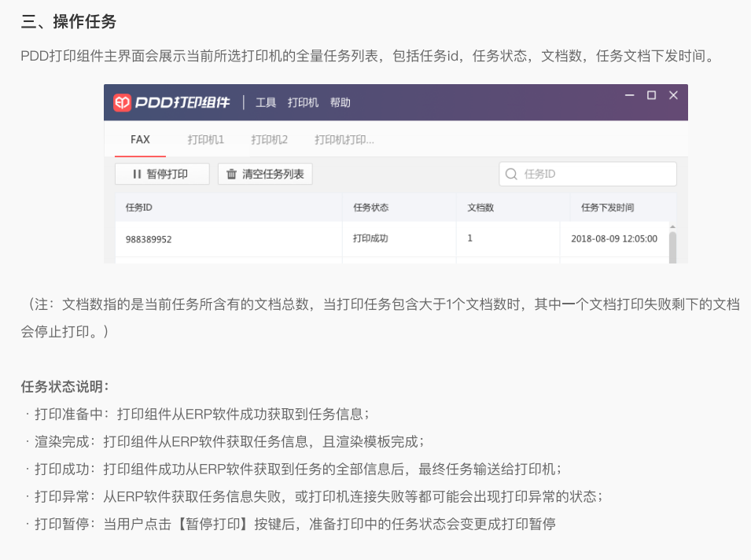This screenshot has width=751, height=560.
Task: Click the 任务状态说明 heading text
Action: (x=64, y=387)
